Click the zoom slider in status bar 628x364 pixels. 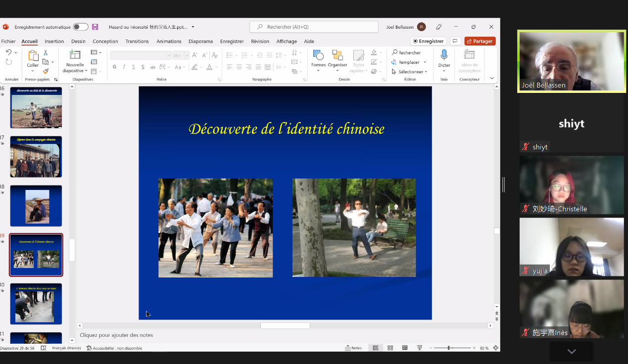click(449, 348)
